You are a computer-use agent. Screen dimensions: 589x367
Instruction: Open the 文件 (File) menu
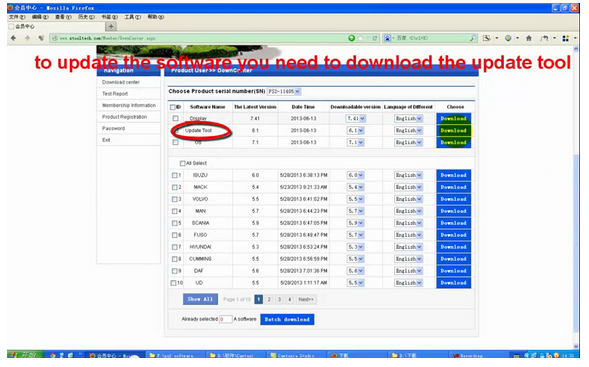[x=17, y=17]
